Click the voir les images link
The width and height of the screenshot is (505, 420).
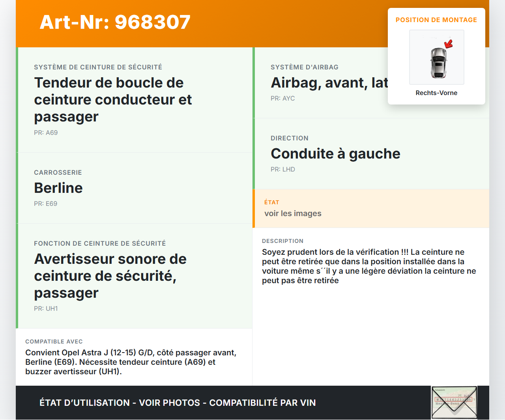293,213
